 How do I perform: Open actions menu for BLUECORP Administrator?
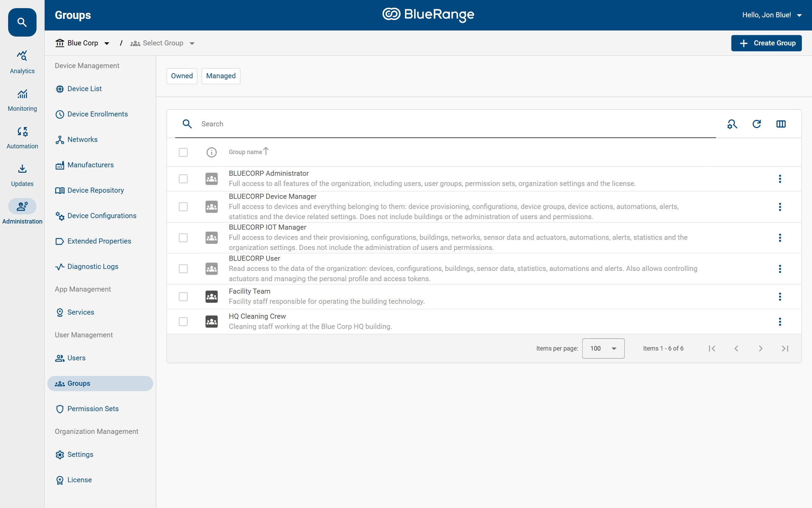pos(780,179)
